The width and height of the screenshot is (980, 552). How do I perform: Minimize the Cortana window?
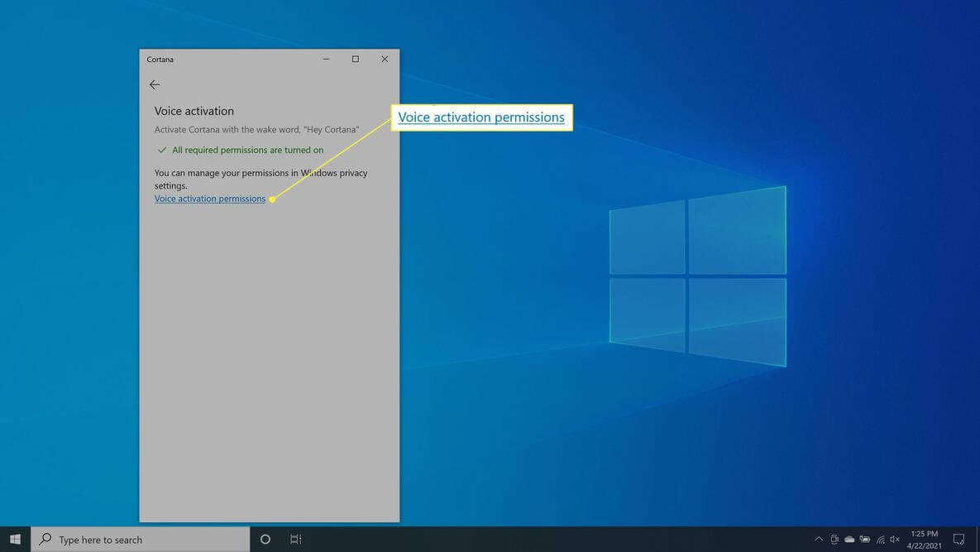pyautogui.click(x=326, y=60)
